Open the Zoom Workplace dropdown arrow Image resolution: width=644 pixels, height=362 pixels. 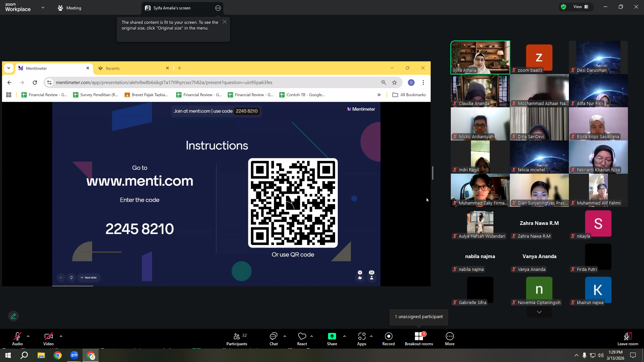(x=43, y=7)
